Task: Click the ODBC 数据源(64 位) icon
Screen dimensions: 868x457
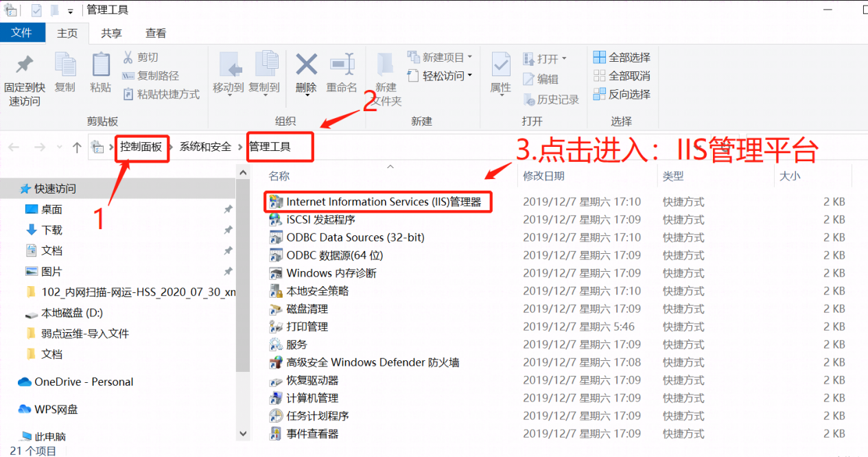Action: (x=276, y=255)
